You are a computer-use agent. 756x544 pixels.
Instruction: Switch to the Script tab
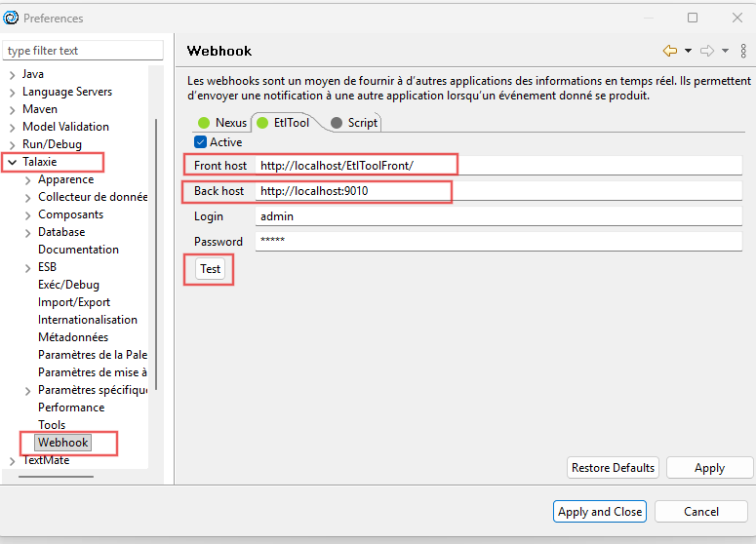click(354, 123)
